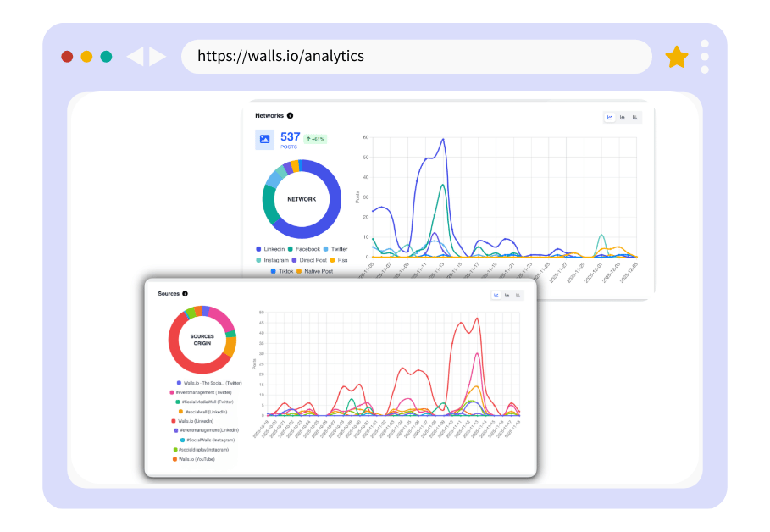Switch Sources chart to bar chart view
This screenshot has width=770, height=532.
point(518,295)
